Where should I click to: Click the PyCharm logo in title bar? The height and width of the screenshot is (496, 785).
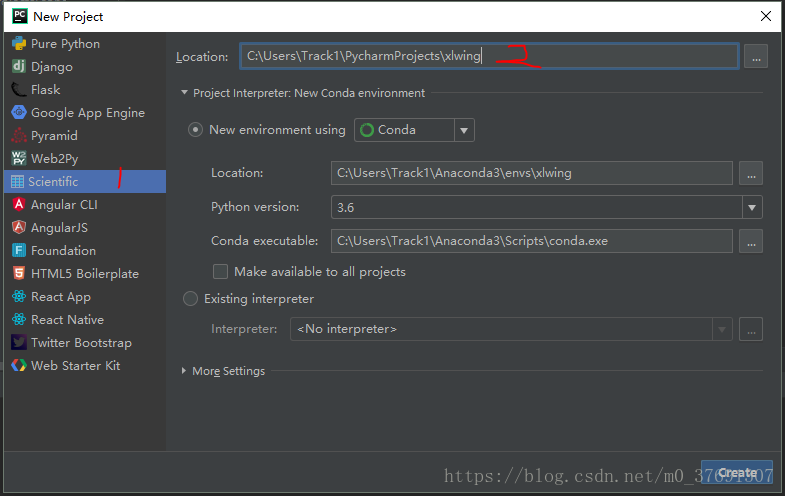tap(20, 16)
